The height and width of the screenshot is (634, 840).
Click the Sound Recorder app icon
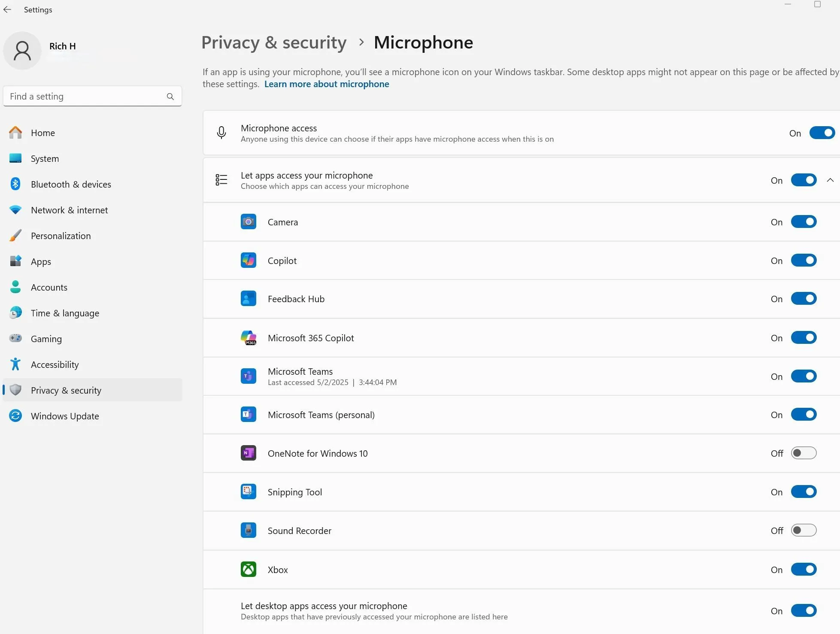(248, 530)
